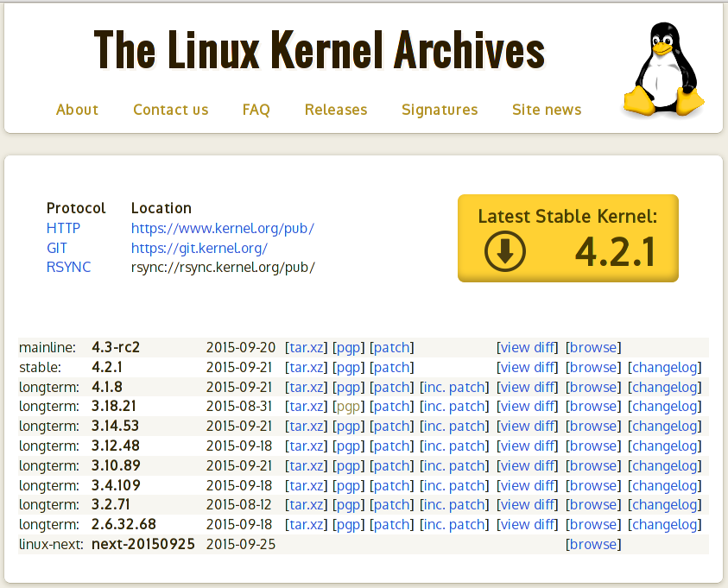Image resolution: width=728 pixels, height=588 pixels.
Task: Open the Signatures page
Action: (x=440, y=110)
